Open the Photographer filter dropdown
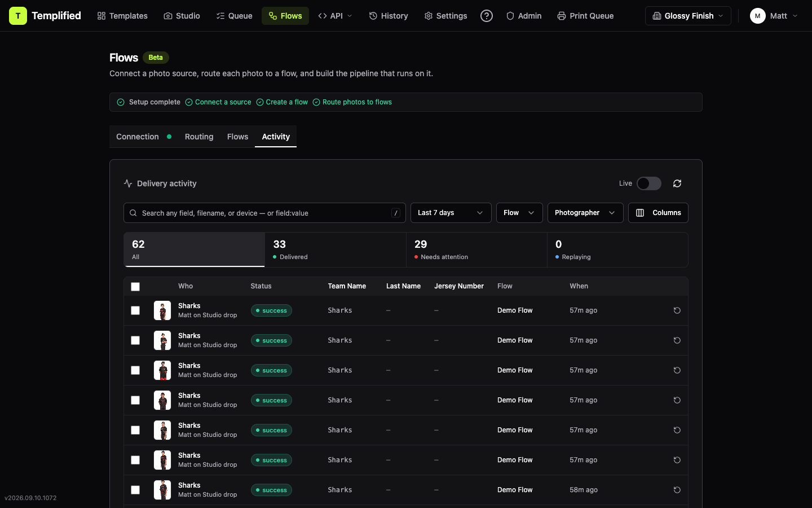 click(x=585, y=213)
